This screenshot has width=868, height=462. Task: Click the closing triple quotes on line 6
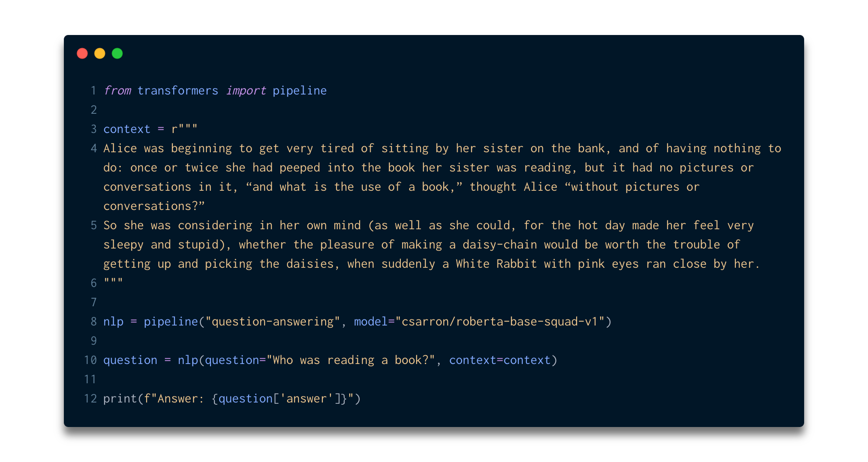(113, 282)
